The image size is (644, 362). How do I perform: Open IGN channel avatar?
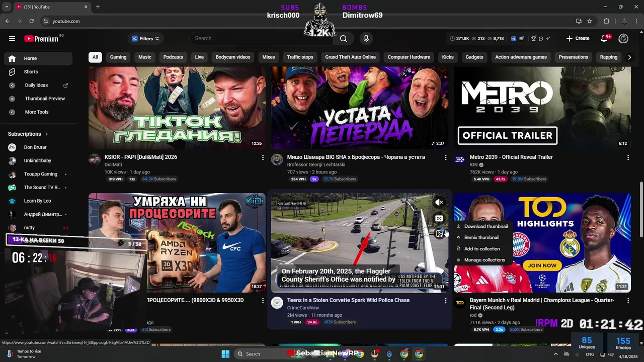(460, 160)
